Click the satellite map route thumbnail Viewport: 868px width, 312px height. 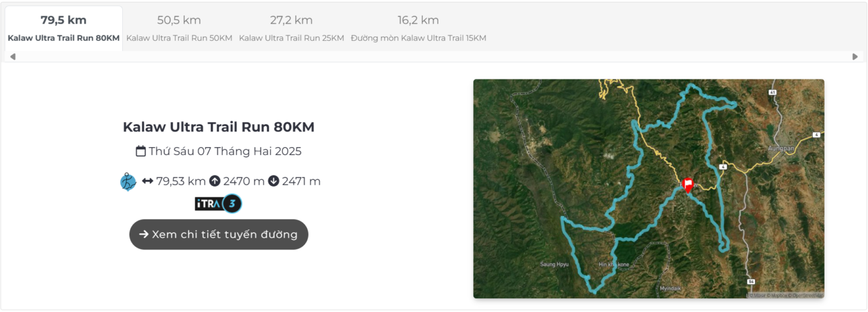pos(649,189)
